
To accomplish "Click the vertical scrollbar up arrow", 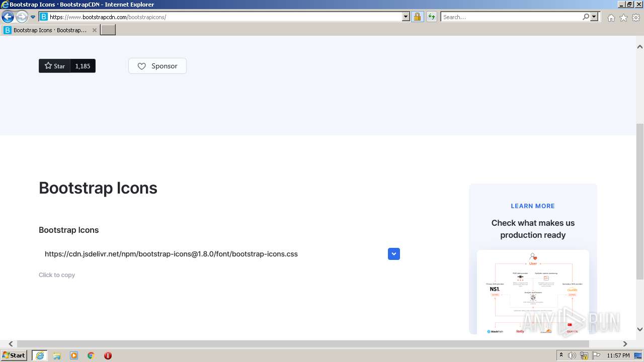I will point(640,47).
